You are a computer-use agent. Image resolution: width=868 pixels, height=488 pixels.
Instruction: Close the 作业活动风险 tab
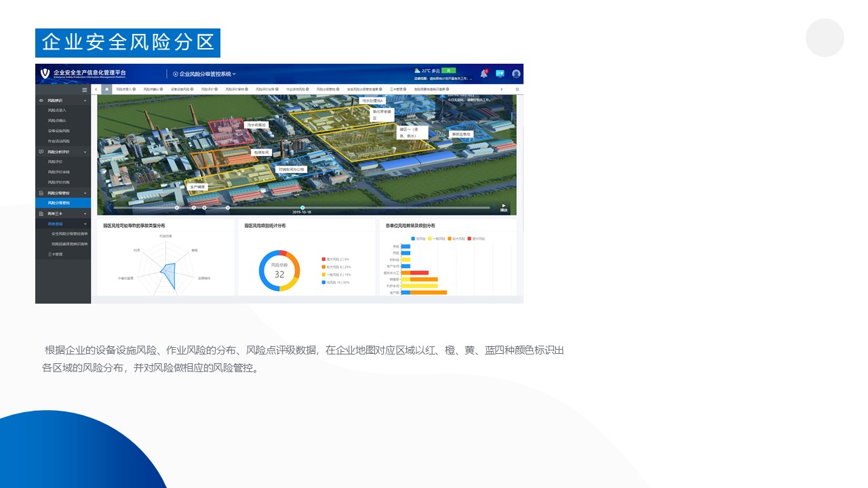[307, 89]
